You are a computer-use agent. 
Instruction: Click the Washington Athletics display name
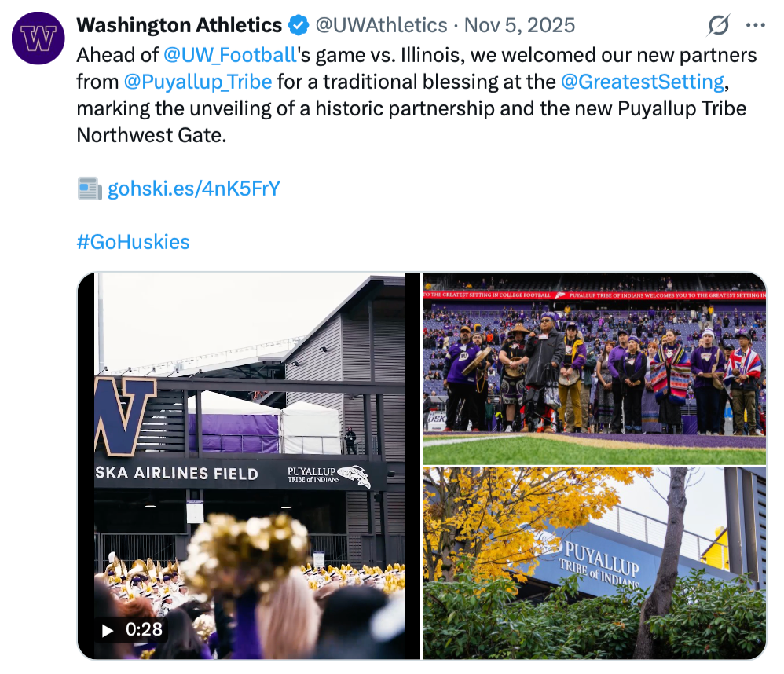click(x=179, y=26)
